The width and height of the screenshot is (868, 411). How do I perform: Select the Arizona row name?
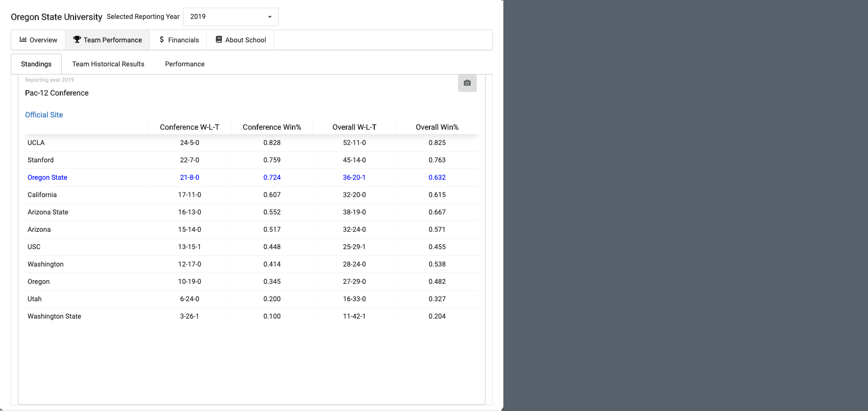[x=39, y=229]
